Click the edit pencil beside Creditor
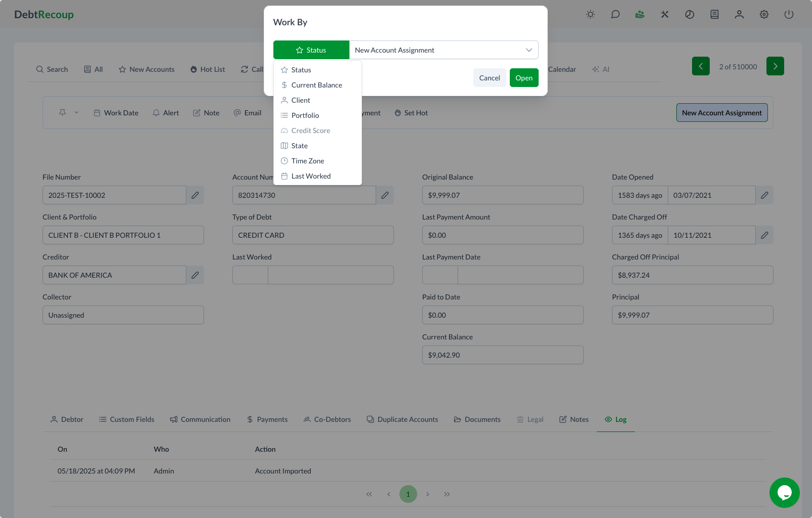The image size is (812, 518). (x=195, y=275)
